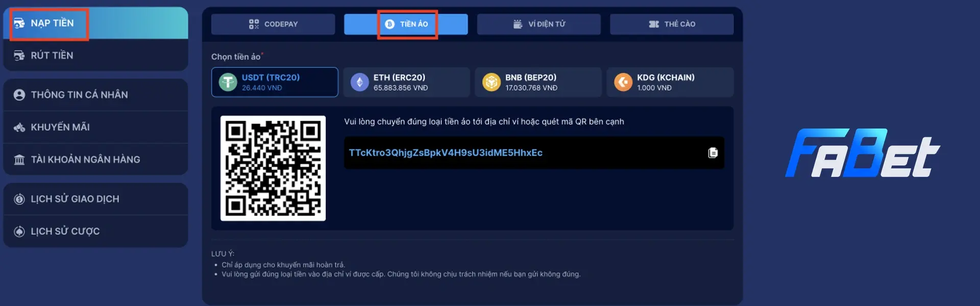Switch to the VÍ ĐIỆN TỬ e-wallet tab
The image size is (980, 306).
click(x=539, y=24)
